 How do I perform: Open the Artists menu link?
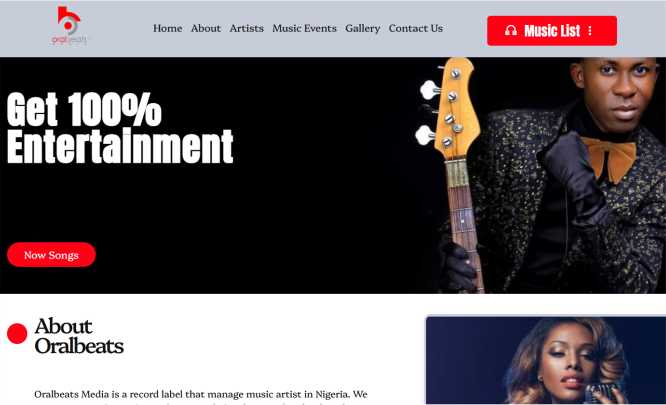pos(246,28)
